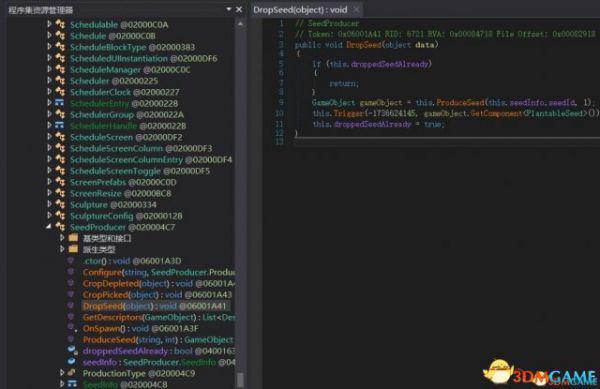Click the class icon beside Schedulable
Screen dimensions: 600x389
tap(60, 24)
